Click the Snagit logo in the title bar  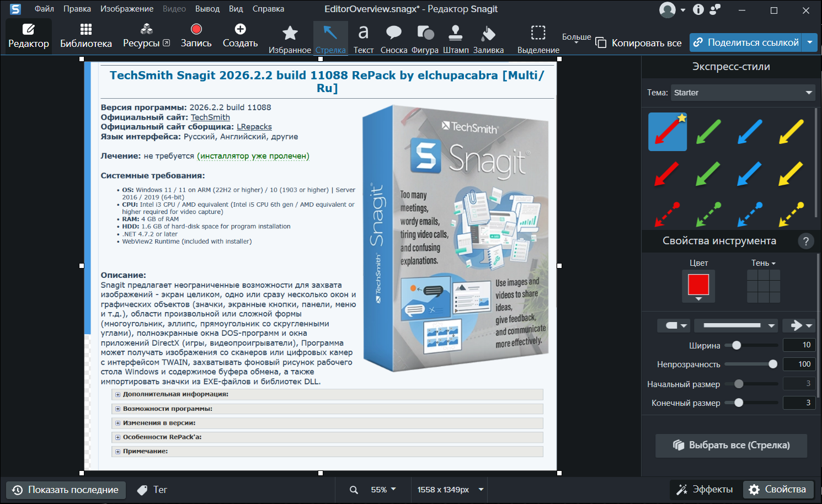(x=15, y=9)
